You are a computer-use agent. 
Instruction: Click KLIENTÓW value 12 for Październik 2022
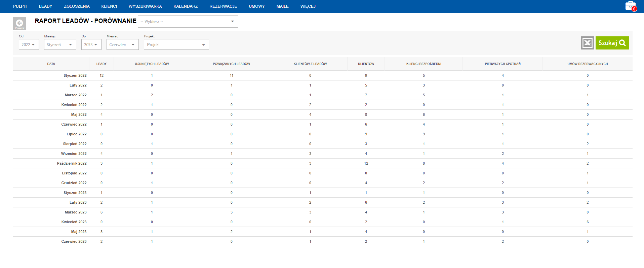pyautogui.click(x=366, y=164)
